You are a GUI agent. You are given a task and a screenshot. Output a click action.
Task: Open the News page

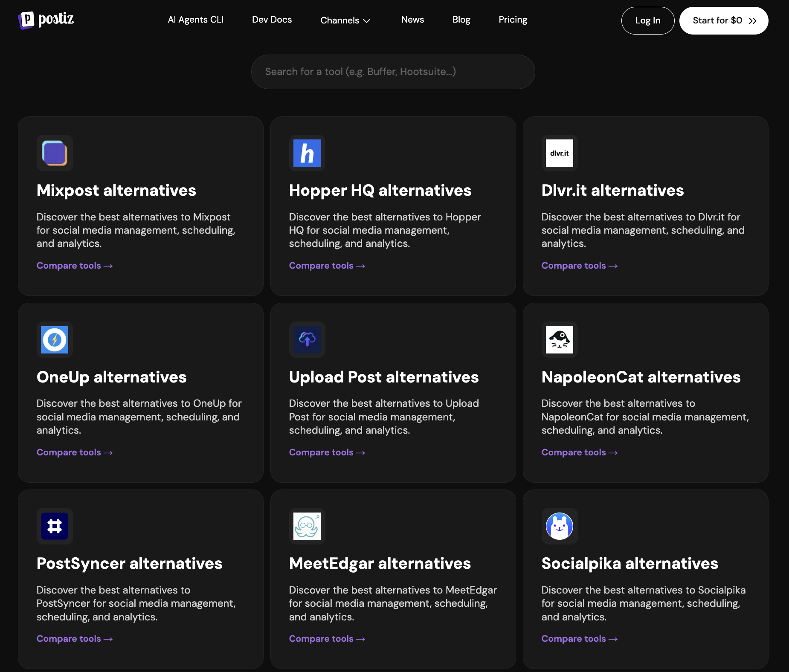[412, 20]
